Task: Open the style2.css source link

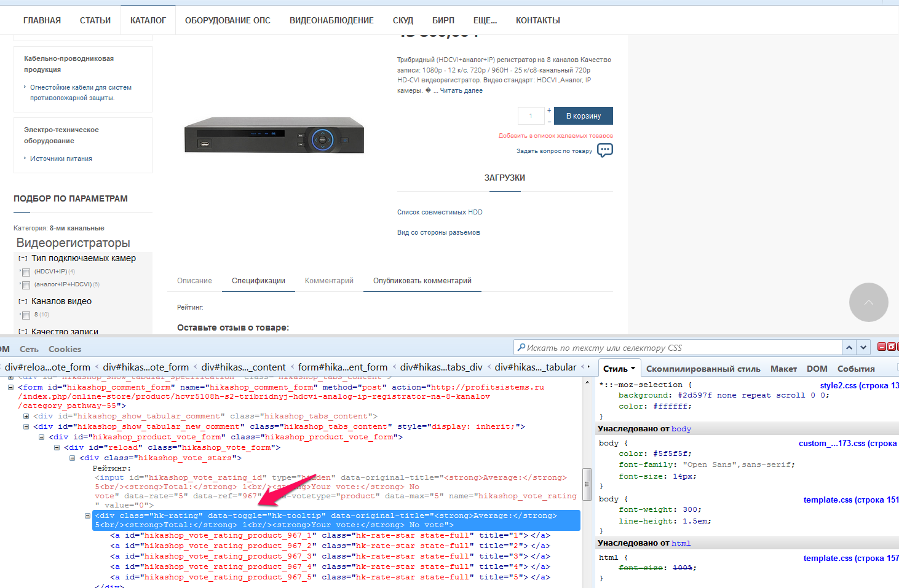Action: tap(859, 385)
